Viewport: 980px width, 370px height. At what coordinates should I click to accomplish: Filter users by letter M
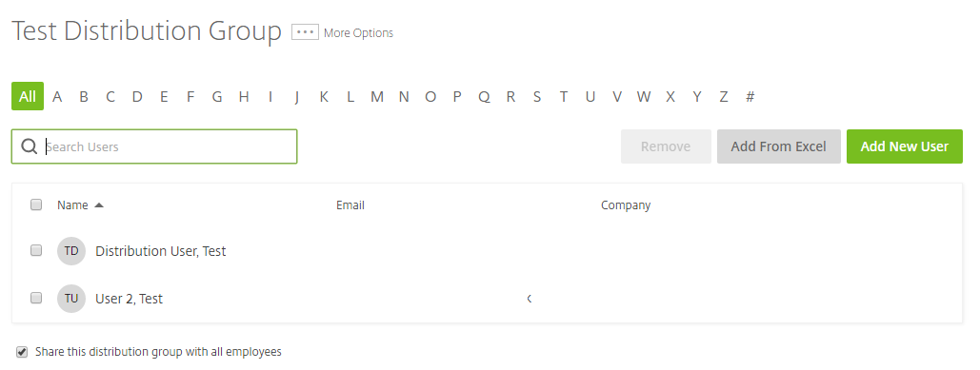pyautogui.click(x=377, y=97)
